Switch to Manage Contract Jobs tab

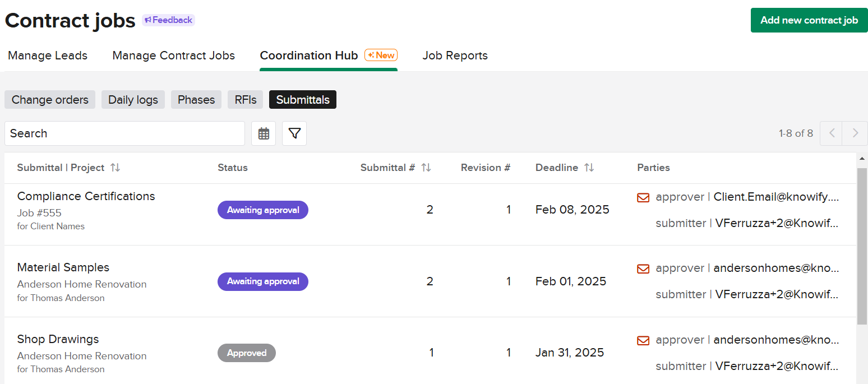(x=174, y=55)
